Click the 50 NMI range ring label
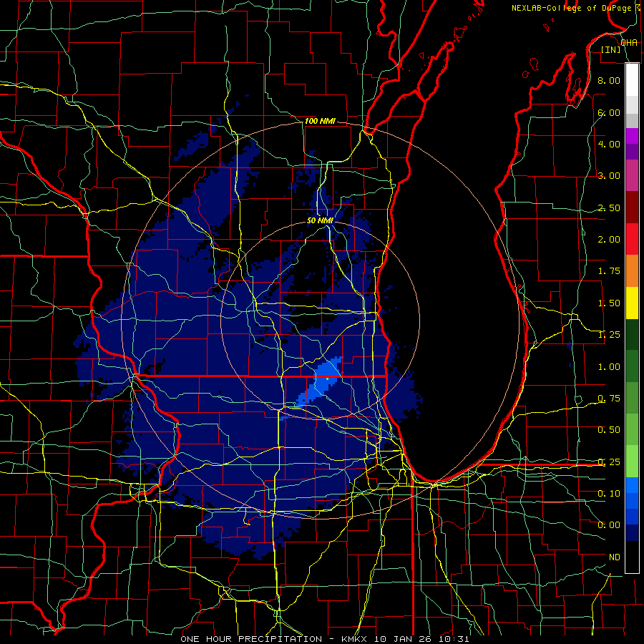The image size is (644, 644). point(320,220)
